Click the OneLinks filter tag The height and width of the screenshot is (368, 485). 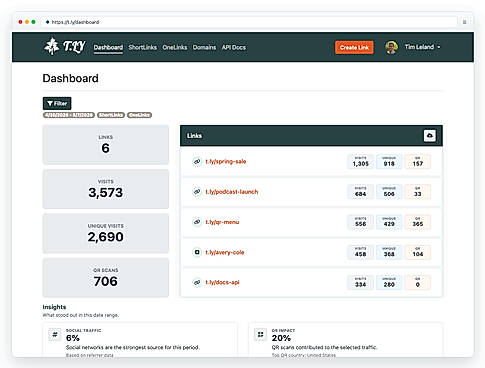(139, 115)
